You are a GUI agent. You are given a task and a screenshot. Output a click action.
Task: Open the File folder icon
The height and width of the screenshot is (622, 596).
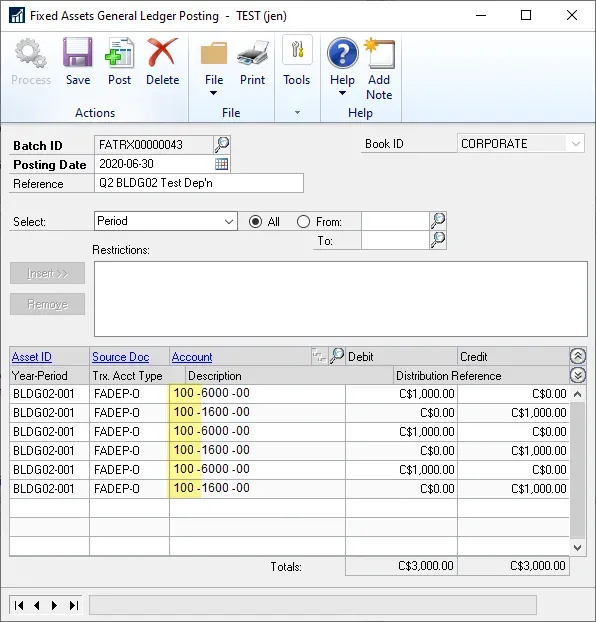(x=214, y=53)
